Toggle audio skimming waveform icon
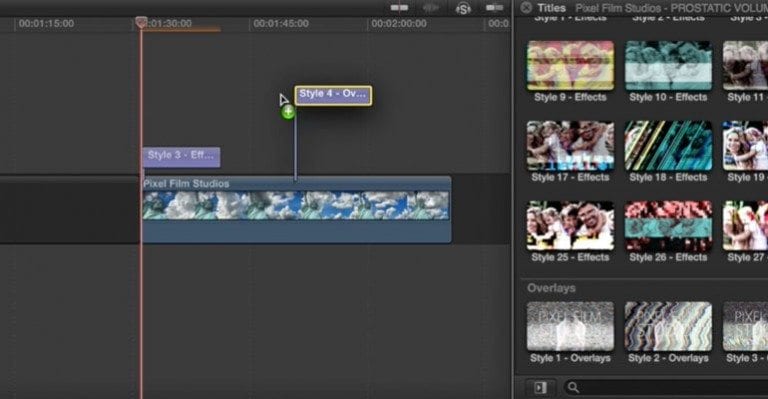Image resolution: width=768 pixels, height=399 pixels. pos(431,7)
